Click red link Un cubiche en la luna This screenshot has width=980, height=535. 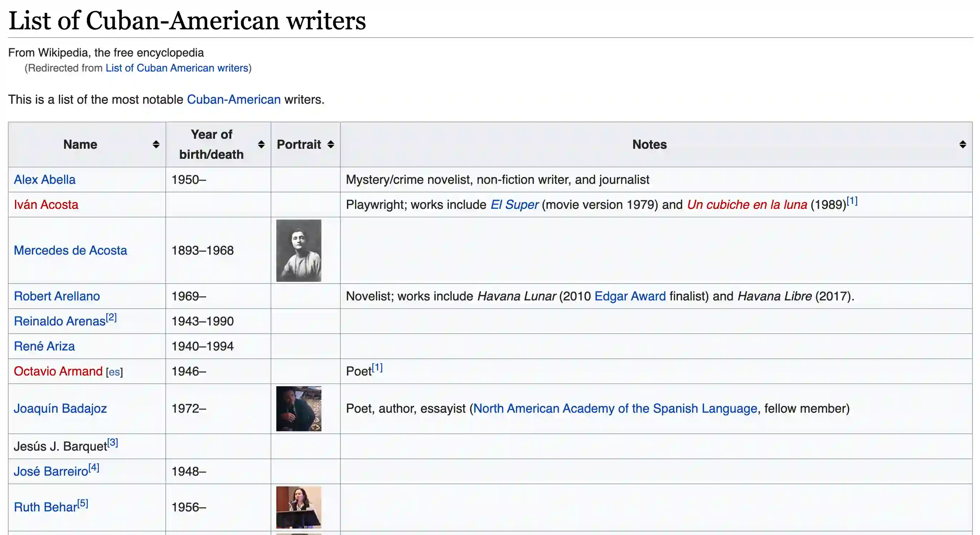coord(747,205)
